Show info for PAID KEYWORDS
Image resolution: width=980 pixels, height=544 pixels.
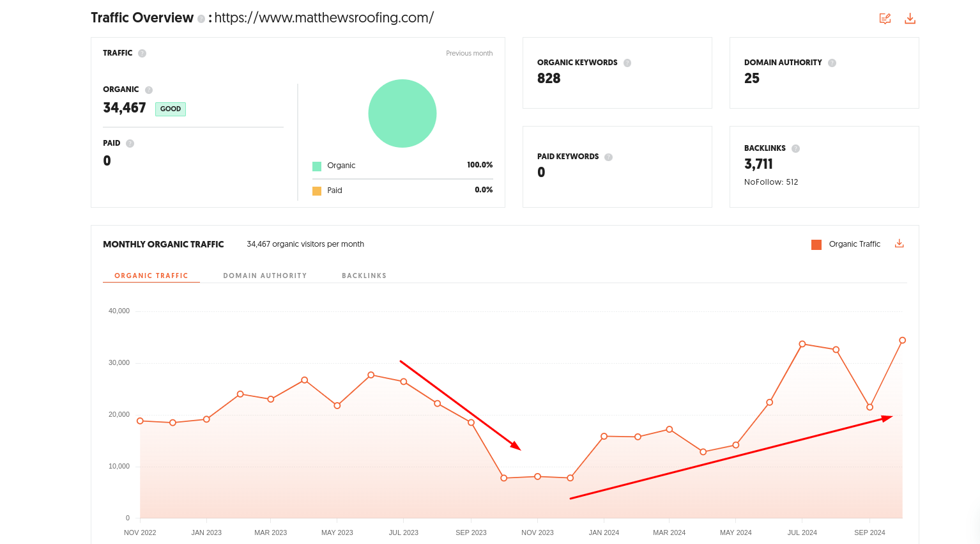[x=608, y=157]
